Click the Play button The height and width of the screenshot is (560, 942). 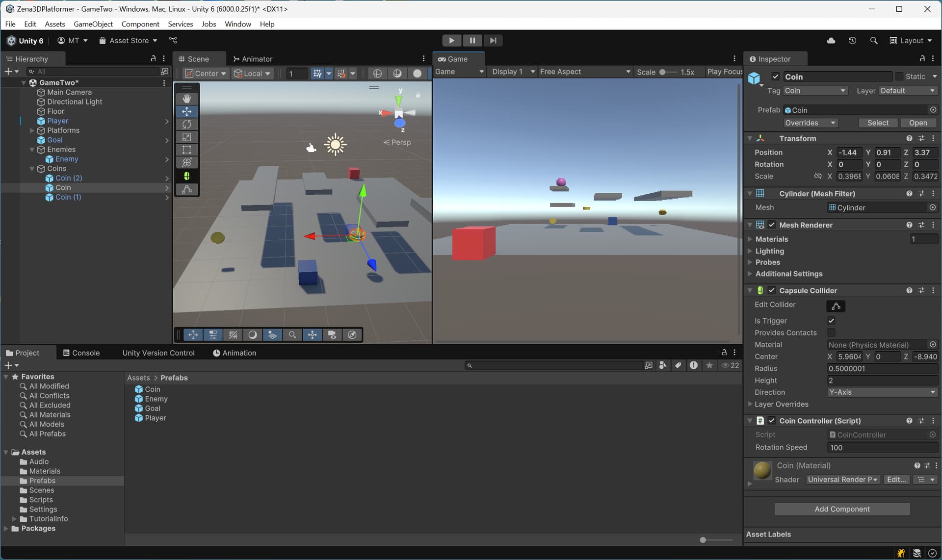[x=451, y=41]
